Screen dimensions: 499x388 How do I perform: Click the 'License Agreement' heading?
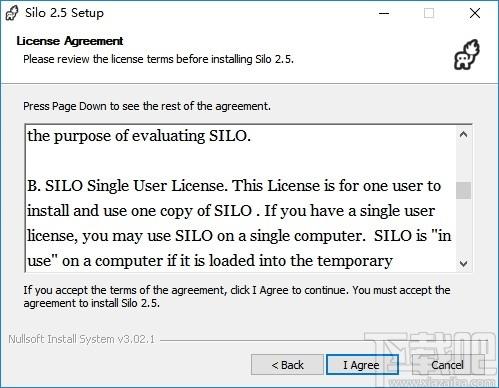pos(70,41)
